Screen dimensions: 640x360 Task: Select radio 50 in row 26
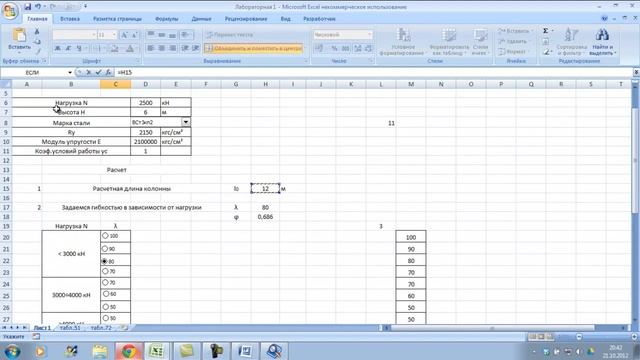tap(106, 307)
